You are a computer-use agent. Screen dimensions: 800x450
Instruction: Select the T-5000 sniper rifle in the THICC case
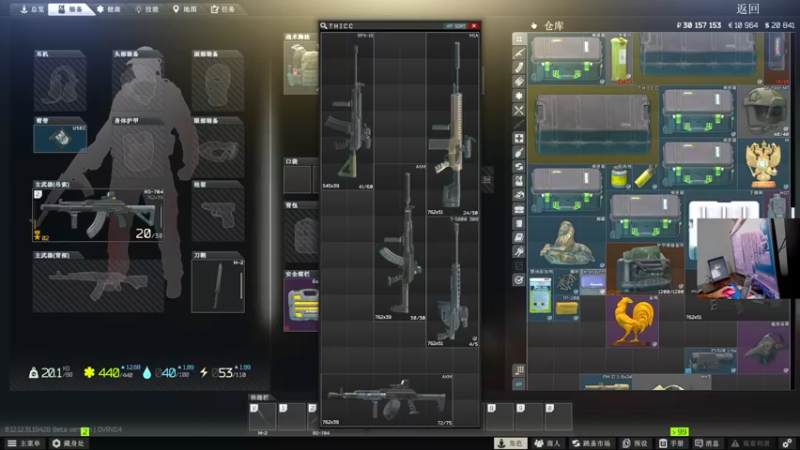453,282
